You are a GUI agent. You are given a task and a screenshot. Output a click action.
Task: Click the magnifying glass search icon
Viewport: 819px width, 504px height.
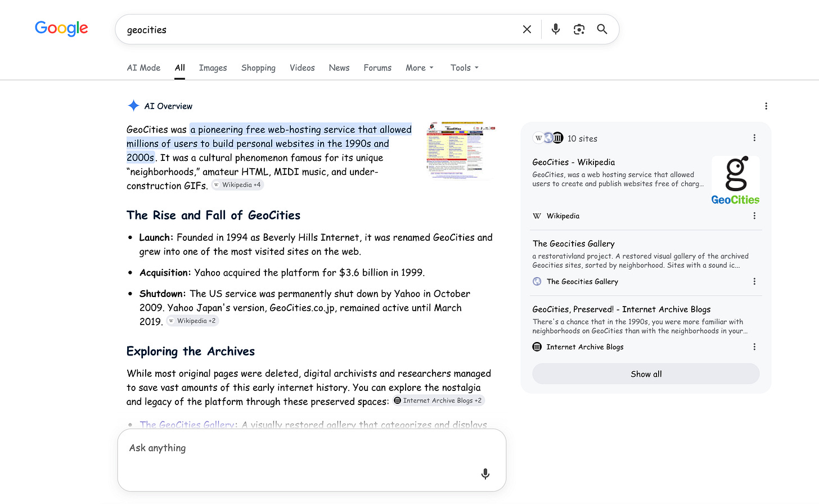602,29
